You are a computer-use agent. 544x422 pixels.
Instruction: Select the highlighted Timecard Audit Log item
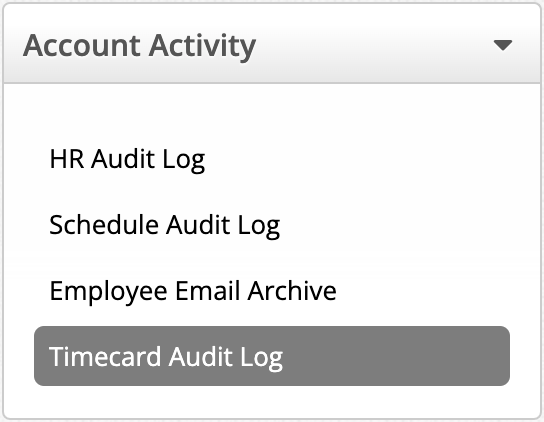point(272,356)
